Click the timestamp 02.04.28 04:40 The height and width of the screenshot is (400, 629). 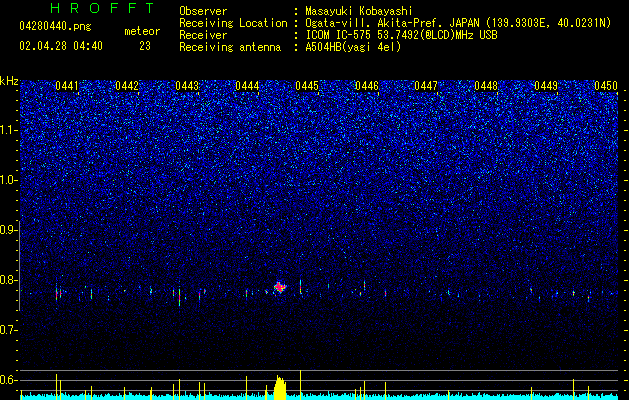[61, 46]
